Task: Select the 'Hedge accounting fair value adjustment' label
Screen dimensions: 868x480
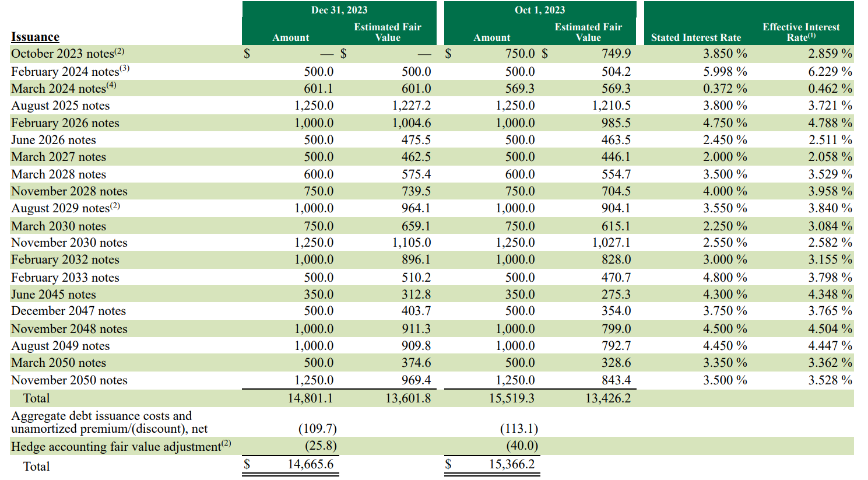Action: pos(121,446)
